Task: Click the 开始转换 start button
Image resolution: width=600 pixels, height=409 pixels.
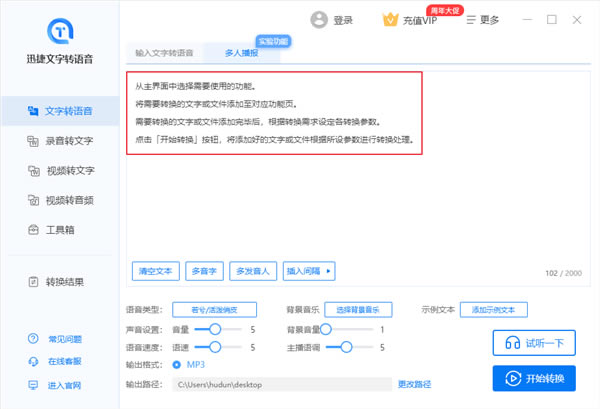Action: [x=534, y=378]
